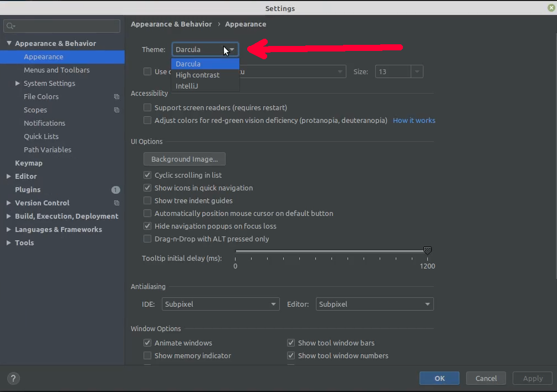Screen dimensions: 557x392
Task: Open Keymap settings page
Action: tap(29, 163)
